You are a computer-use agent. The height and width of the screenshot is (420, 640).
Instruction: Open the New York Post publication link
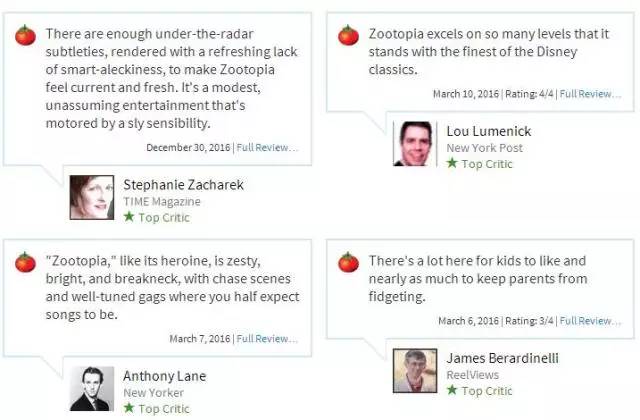click(x=484, y=148)
